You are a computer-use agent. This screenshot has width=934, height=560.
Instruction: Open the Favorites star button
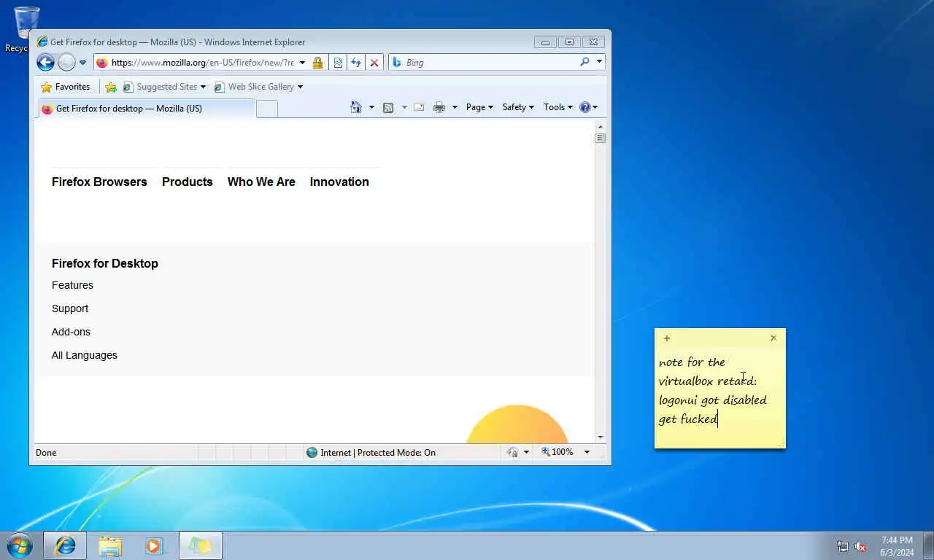point(66,87)
